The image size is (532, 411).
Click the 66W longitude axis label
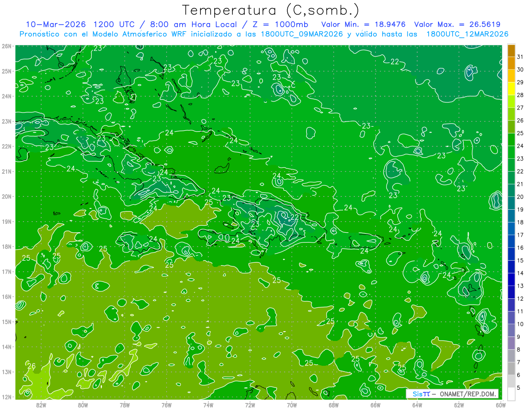375,405
